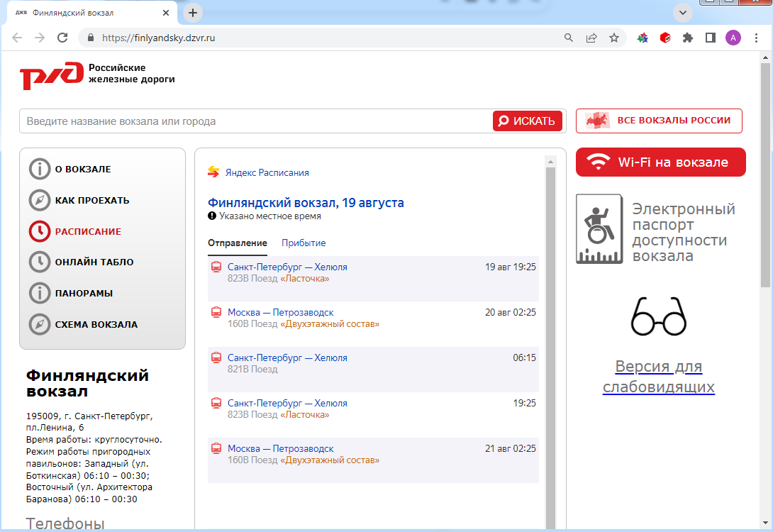This screenshot has width=773, height=532.
Task: Click the schedule panel's vertical scrollbar
Action: pyautogui.click(x=550, y=345)
